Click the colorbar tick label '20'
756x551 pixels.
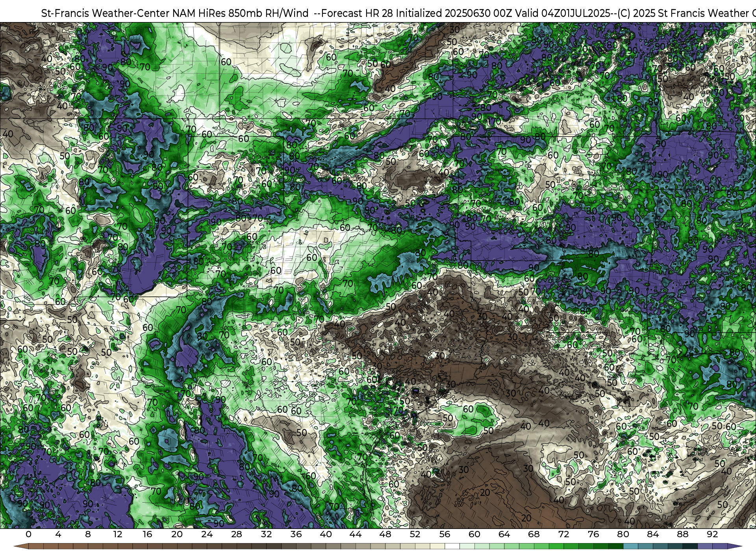(177, 534)
